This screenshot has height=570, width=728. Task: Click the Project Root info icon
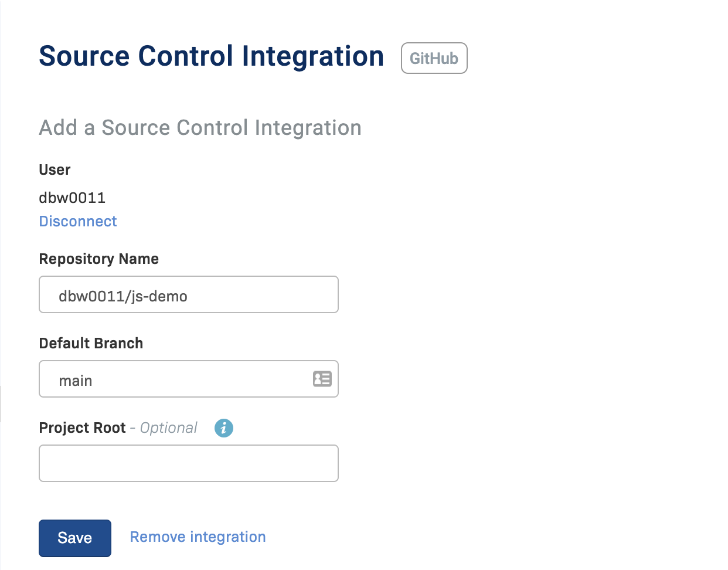tap(224, 428)
